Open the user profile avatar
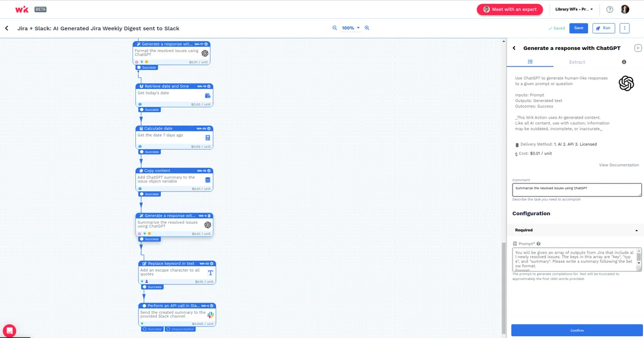The height and width of the screenshot is (338, 644). point(625,9)
